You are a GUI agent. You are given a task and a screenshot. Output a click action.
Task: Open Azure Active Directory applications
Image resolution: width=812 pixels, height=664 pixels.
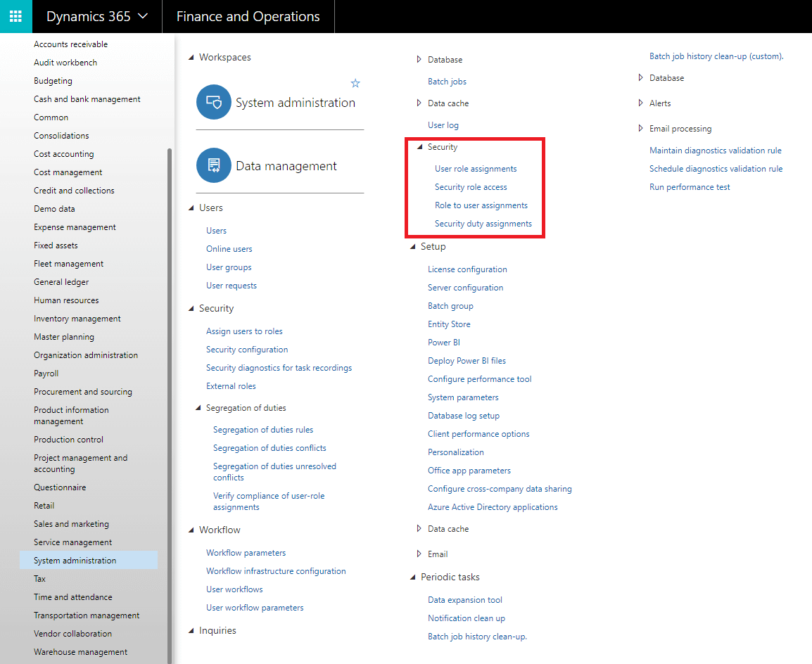point(493,507)
